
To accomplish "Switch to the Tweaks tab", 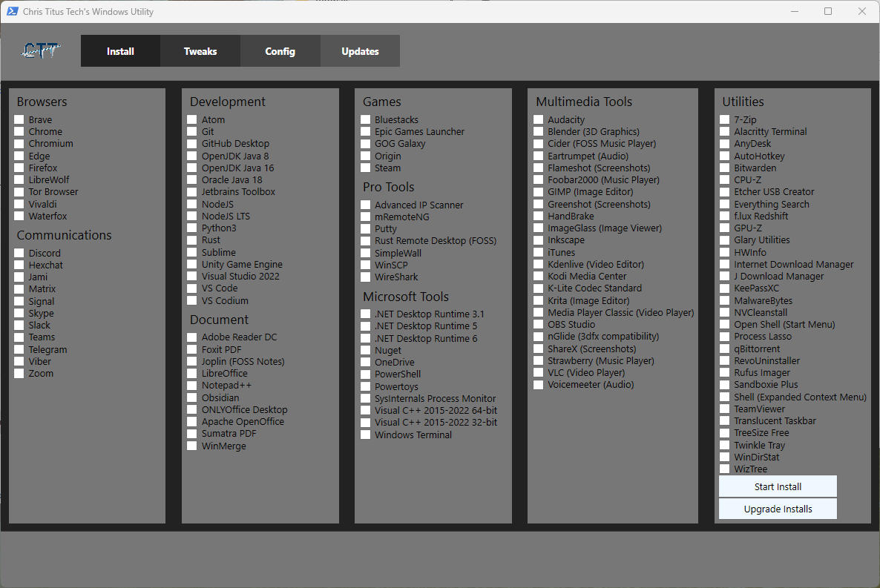I will coord(200,51).
